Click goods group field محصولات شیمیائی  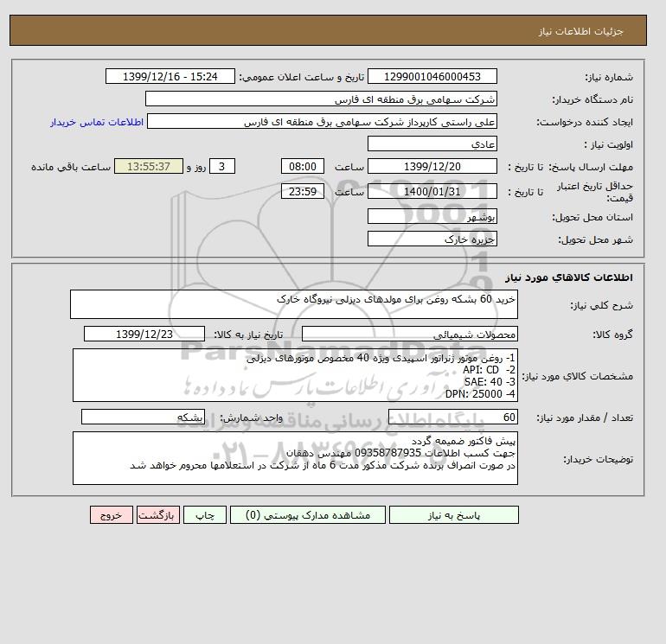tap(409, 334)
